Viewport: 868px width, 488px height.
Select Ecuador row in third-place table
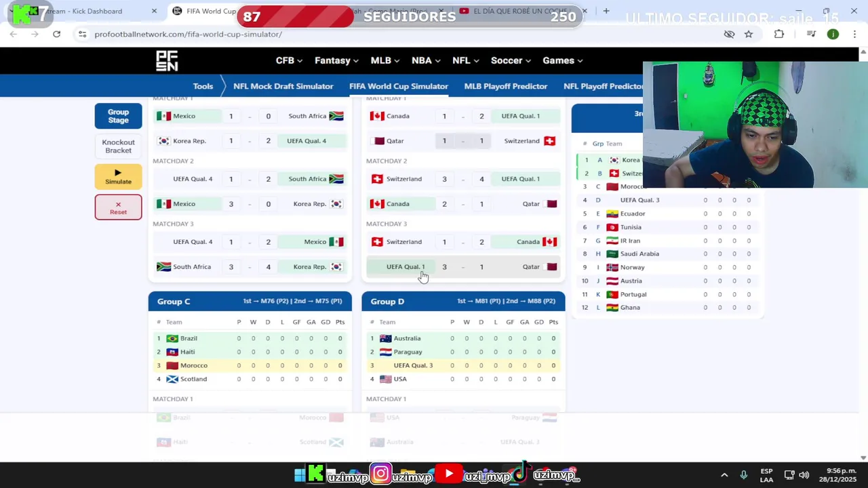(x=668, y=213)
